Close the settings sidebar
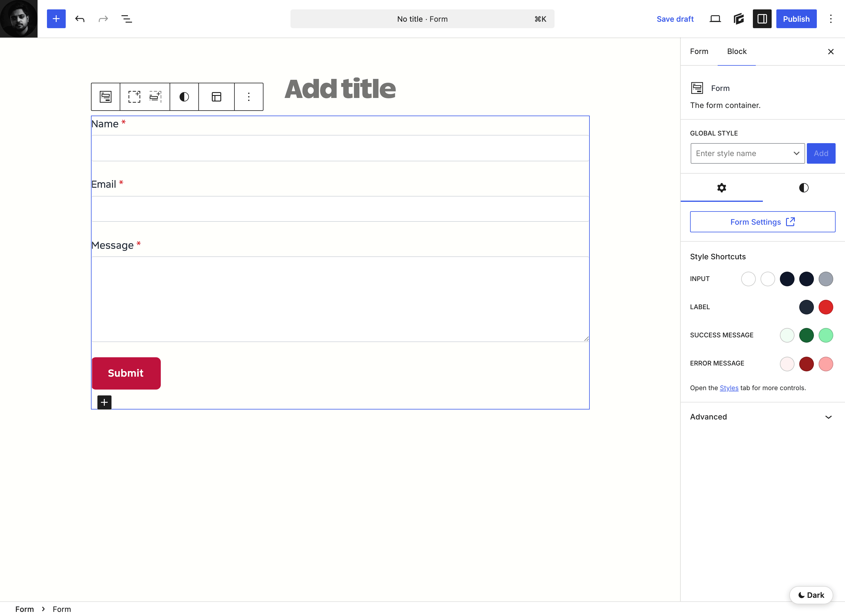The image size is (845, 616). tap(831, 51)
